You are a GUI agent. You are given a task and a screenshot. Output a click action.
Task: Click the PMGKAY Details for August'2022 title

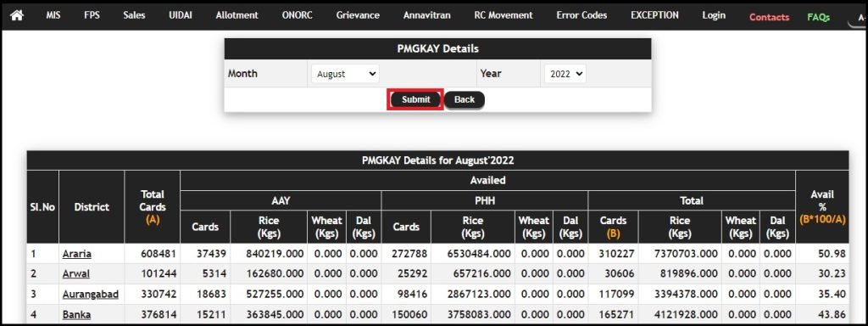(x=438, y=160)
